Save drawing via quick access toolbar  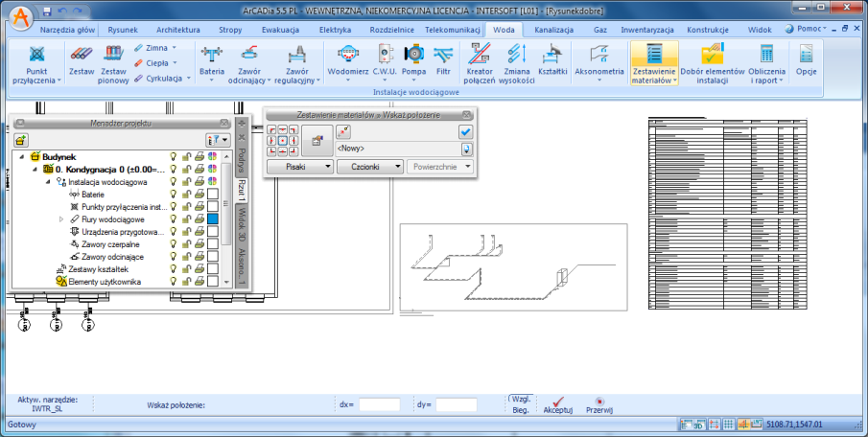coord(47,11)
